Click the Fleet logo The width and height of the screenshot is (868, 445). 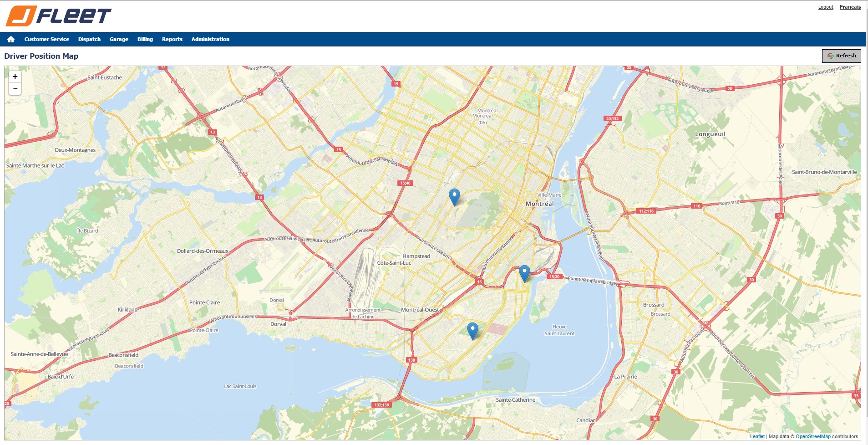tap(58, 16)
